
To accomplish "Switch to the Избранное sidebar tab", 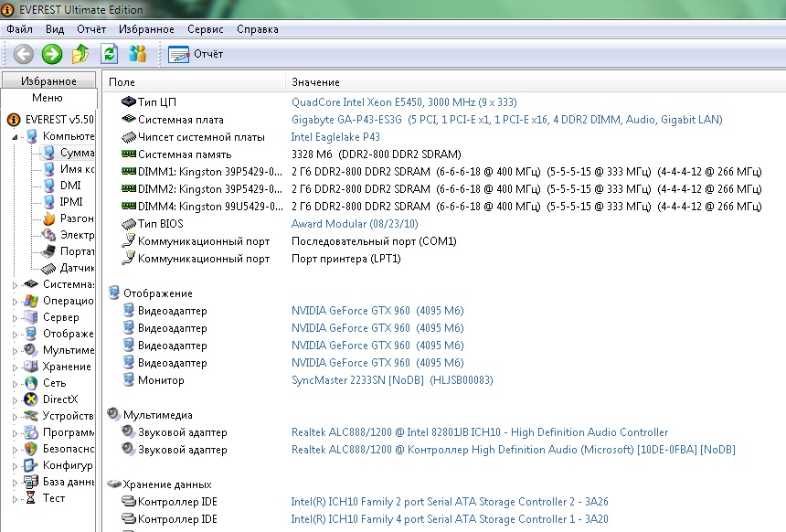I will [48, 80].
